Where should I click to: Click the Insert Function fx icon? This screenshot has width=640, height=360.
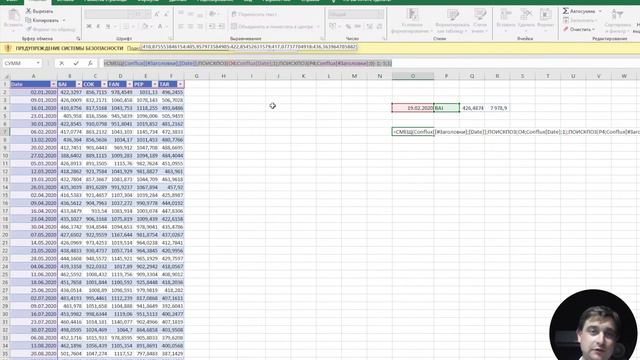90,63
